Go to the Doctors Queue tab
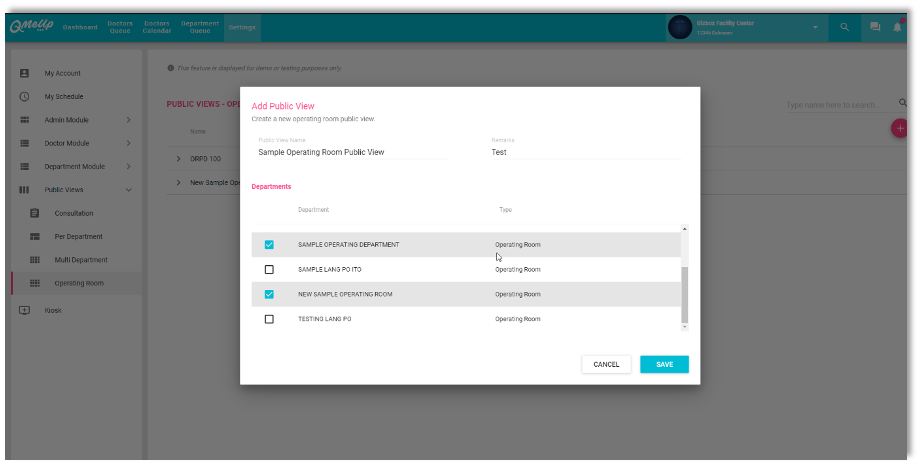 pos(120,27)
